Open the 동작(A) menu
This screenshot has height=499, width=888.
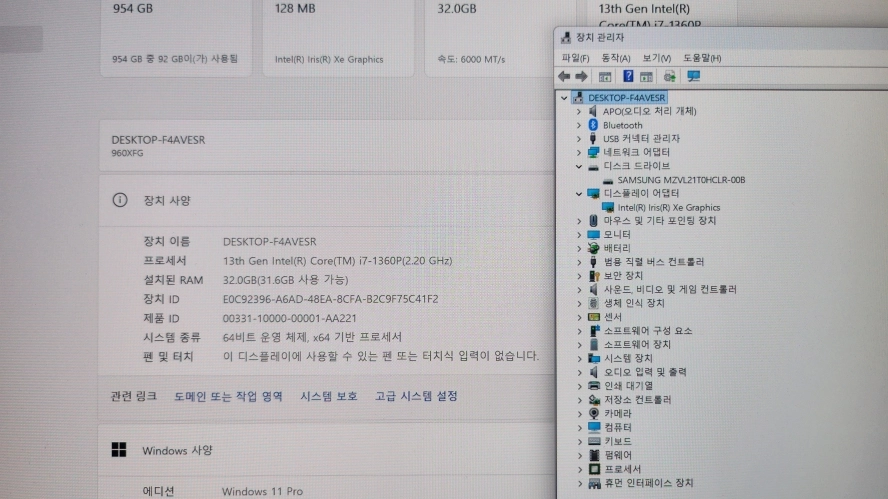tap(616, 58)
